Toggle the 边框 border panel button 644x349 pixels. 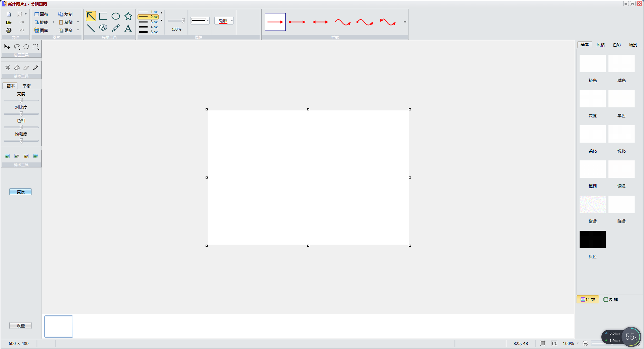[x=611, y=299]
